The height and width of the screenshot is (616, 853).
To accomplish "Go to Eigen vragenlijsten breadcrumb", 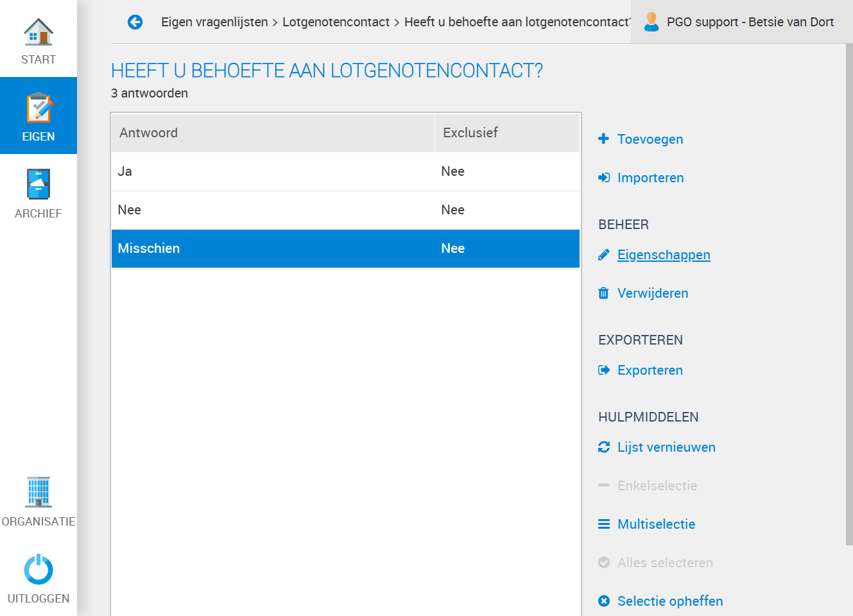I will coord(214,22).
